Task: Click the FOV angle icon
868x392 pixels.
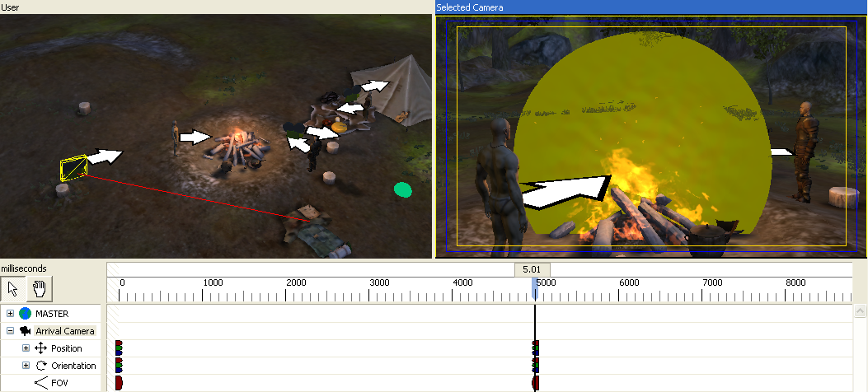Action: [x=40, y=383]
